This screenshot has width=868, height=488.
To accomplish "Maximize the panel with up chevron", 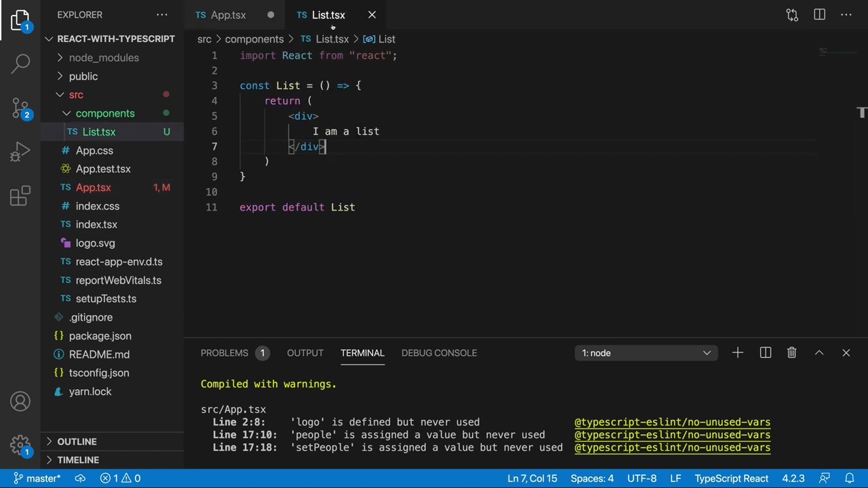I will tap(819, 352).
